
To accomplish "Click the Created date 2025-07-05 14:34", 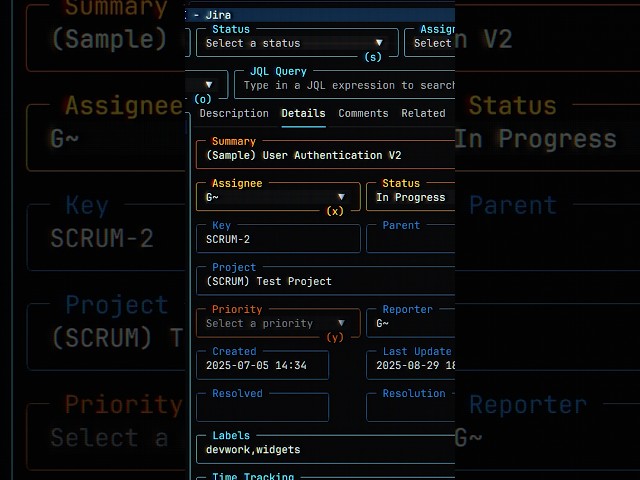I will point(262,365).
